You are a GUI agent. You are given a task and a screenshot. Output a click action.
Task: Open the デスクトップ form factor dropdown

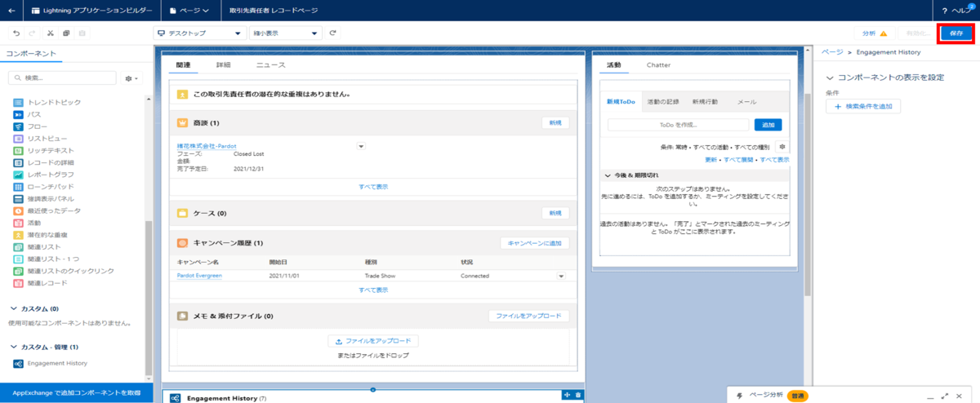pyautogui.click(x=200, y=33)
